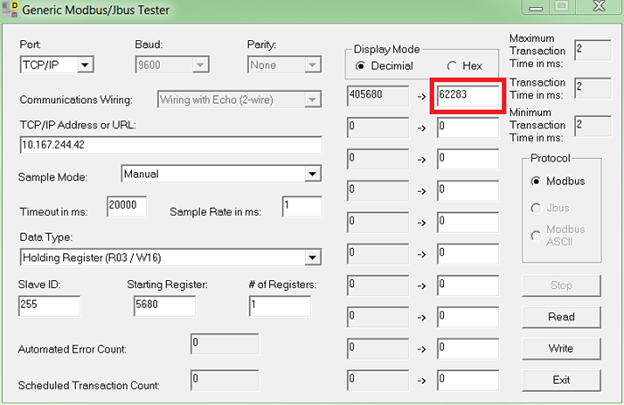Click the Exit button
Screen dimensions: 624x405
tap(561, 380)
